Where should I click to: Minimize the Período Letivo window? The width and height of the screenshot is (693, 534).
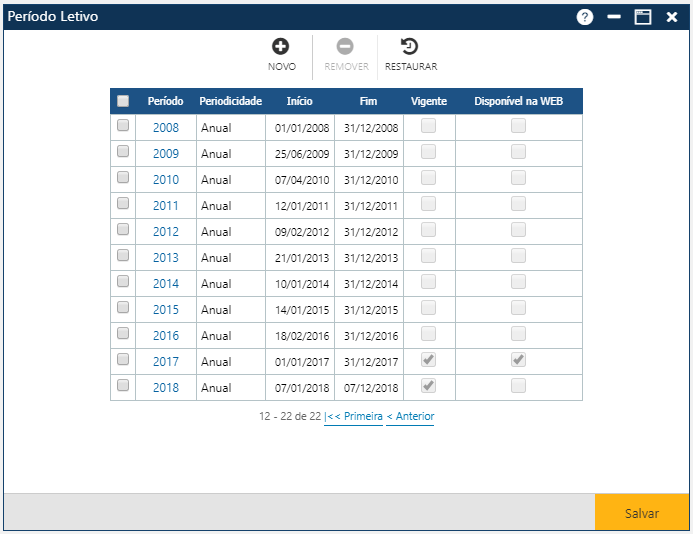614,17
